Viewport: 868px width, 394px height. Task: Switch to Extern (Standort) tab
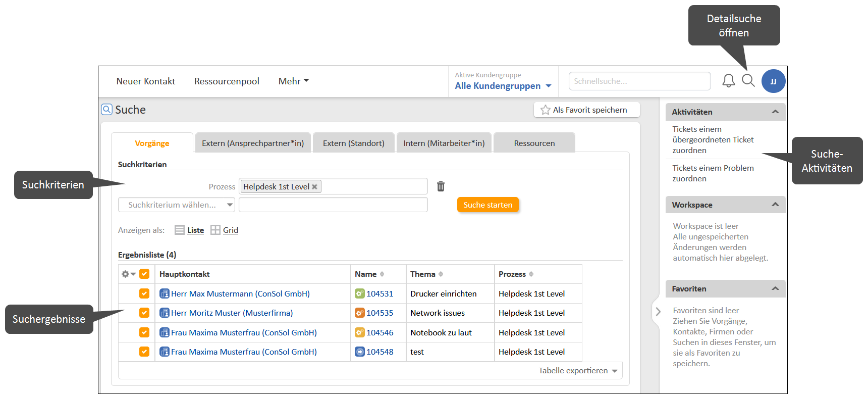(x=354, y=143)
